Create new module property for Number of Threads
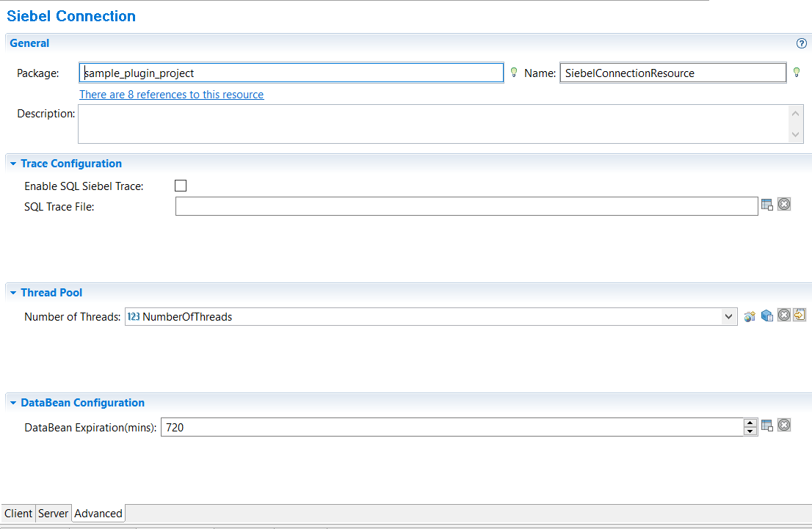This screenshot has width=812, height=529. pos(750,316)
